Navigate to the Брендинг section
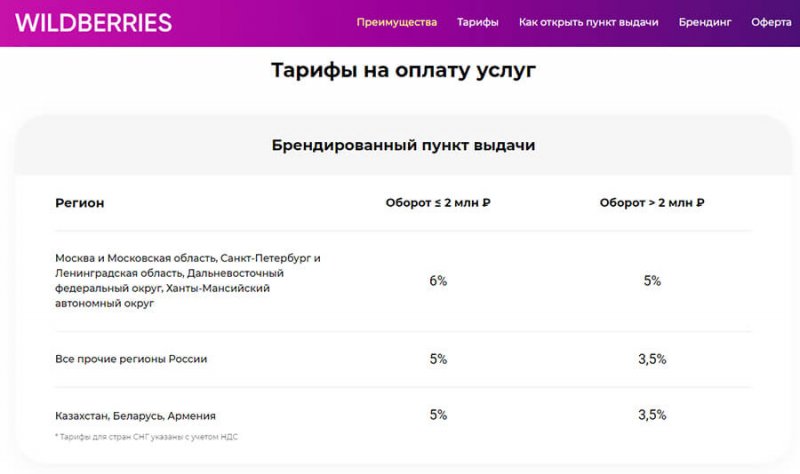 (705, 22)
